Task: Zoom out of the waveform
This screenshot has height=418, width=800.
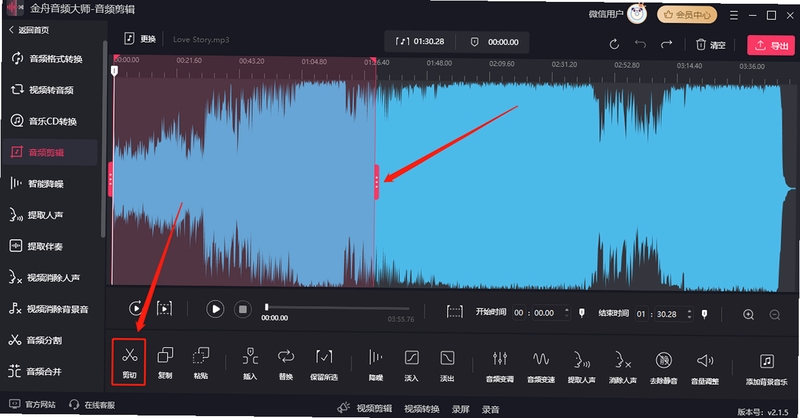Action: [774, 315]
